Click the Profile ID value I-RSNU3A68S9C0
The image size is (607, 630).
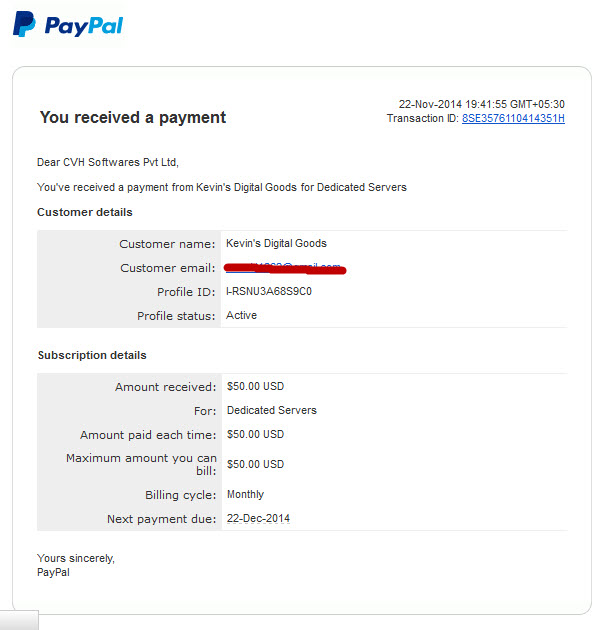coord(269,291)
